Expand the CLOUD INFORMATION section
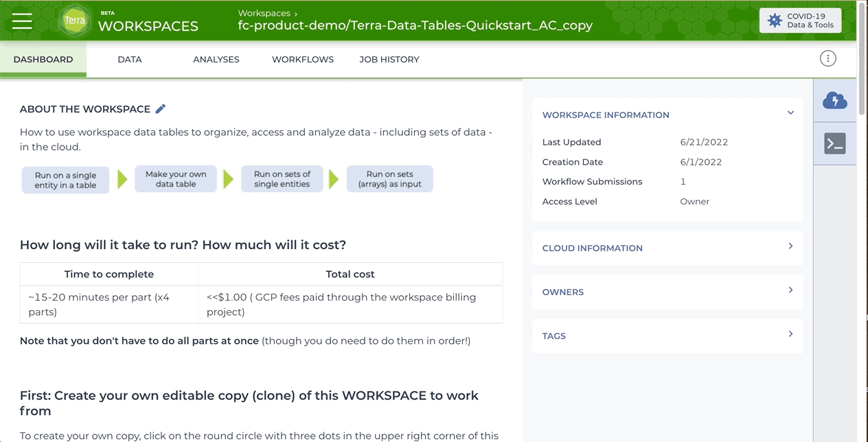 point(667,248)
